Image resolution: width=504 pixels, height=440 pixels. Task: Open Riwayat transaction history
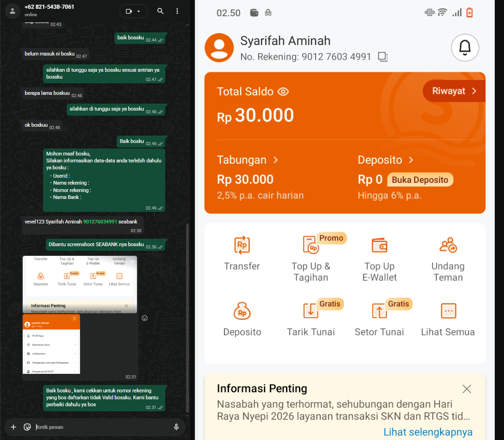(x=454, y=91)
